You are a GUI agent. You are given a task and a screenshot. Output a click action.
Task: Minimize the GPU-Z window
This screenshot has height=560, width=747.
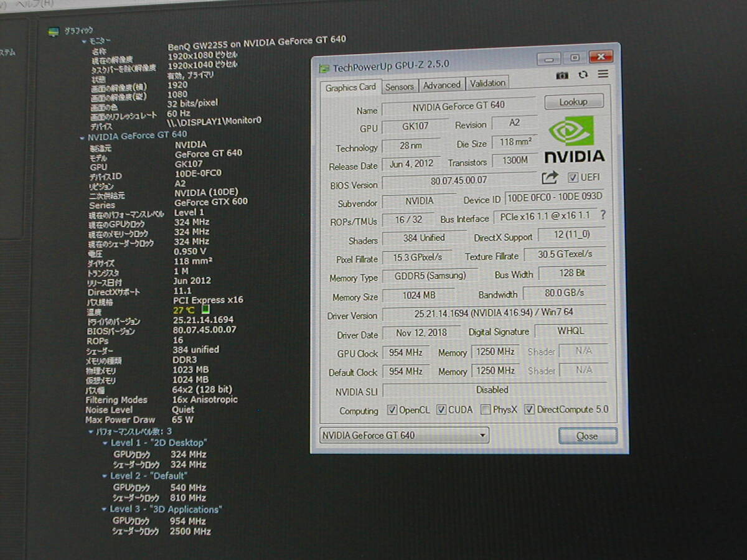(548, 59)
